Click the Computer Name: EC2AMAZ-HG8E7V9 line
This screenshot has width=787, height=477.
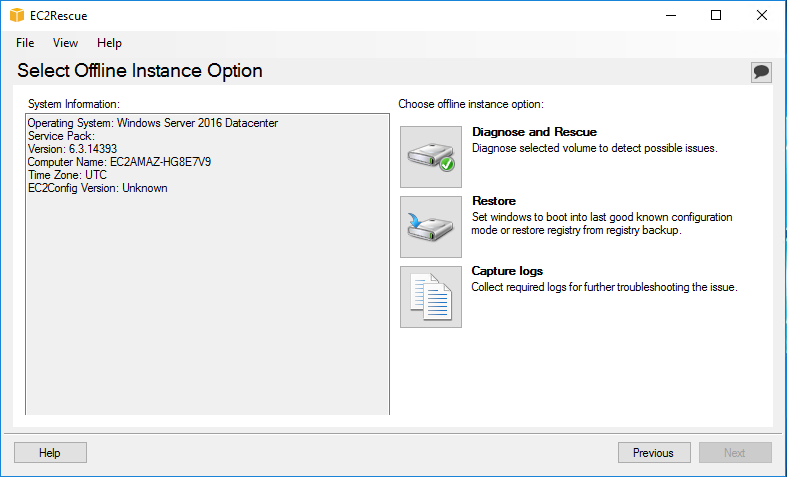(119, 162)
